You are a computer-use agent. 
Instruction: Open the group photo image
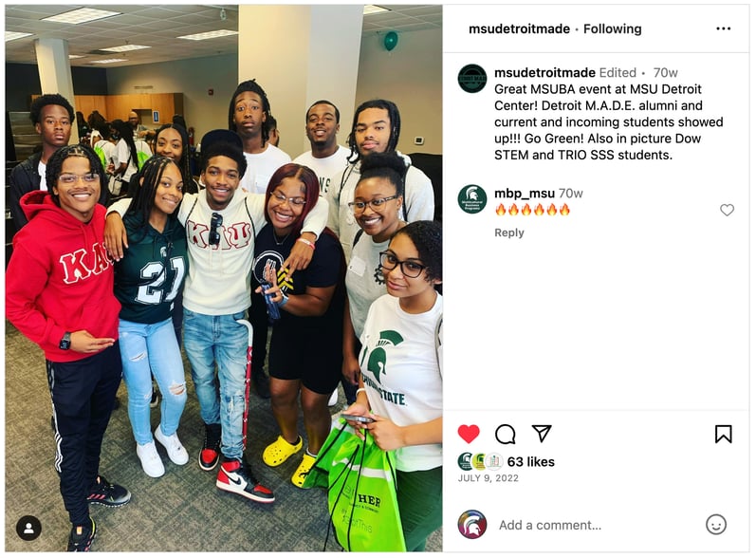point(224,278)
